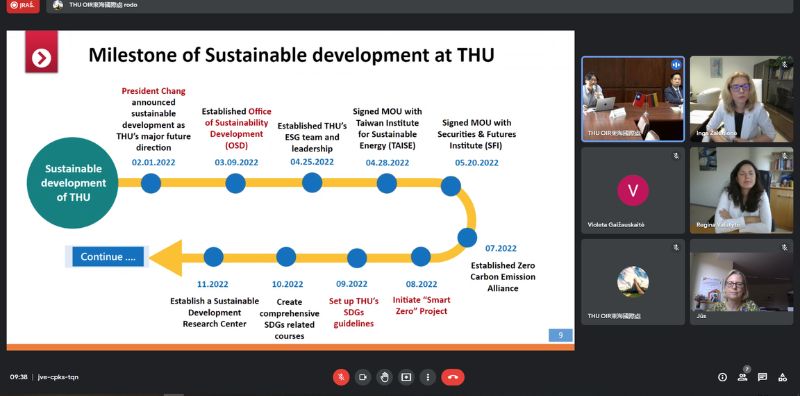This screenshot has height=396, width=800.
Task: Select the bottom-right participant video tile
Action: coord(741,282)
